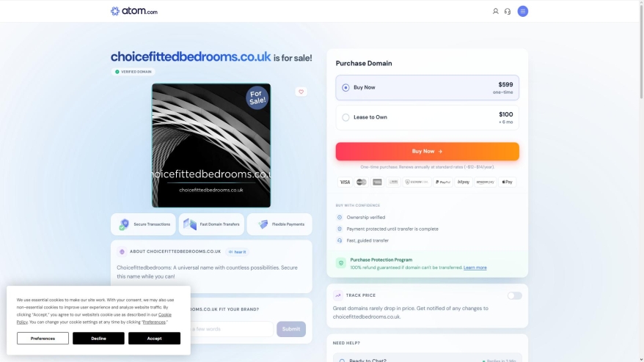Click the Fast Domain Transfers icon
This screenshot has height=362, width=644.
(x=190, y=224)
